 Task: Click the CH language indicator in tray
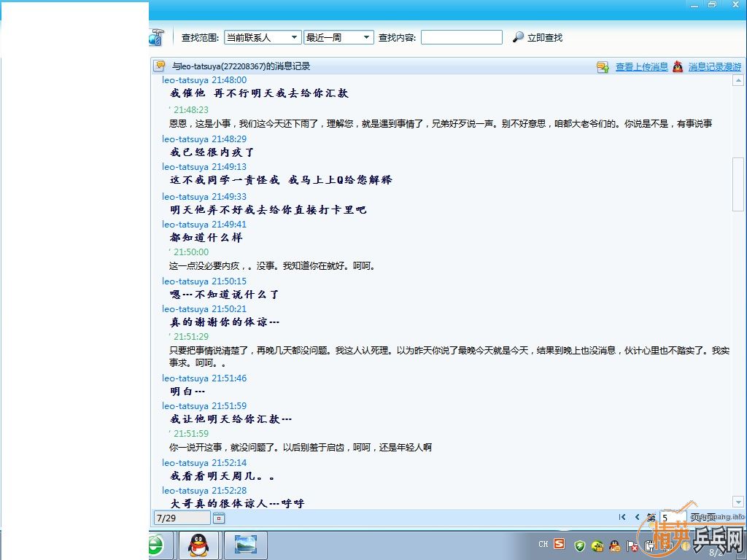(x=543, y=544)
